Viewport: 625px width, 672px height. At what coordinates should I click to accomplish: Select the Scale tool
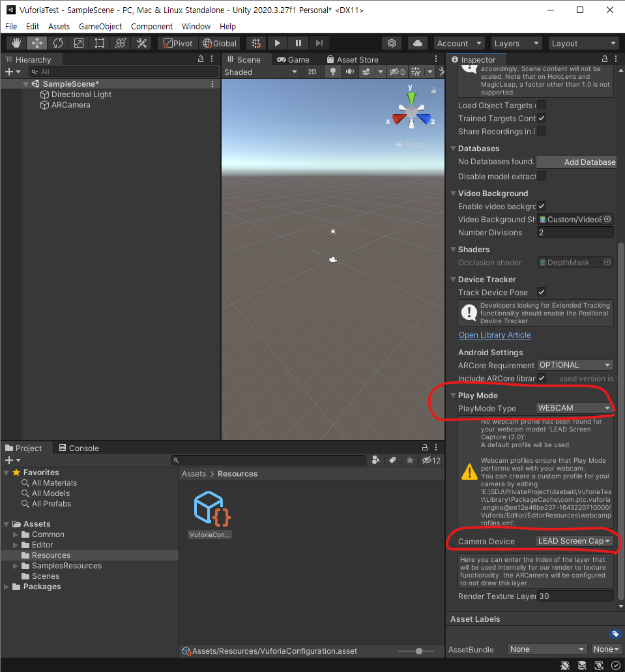[x=79, y=43]
